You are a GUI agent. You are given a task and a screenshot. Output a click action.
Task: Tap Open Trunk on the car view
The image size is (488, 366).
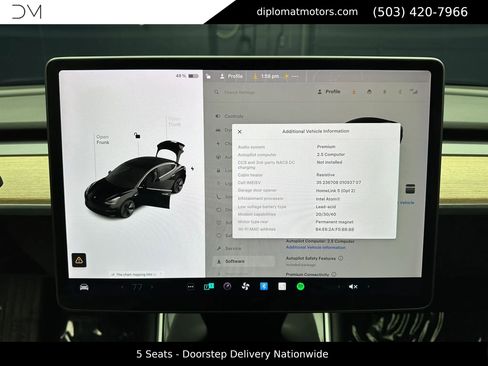pyautogui.click(x=175, y=122)
